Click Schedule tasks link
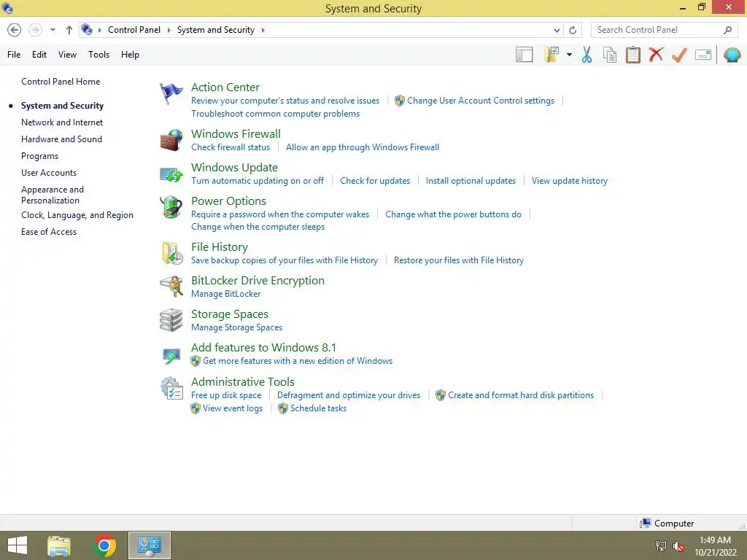This screenshot has width=747, height=560. point(318,408)
